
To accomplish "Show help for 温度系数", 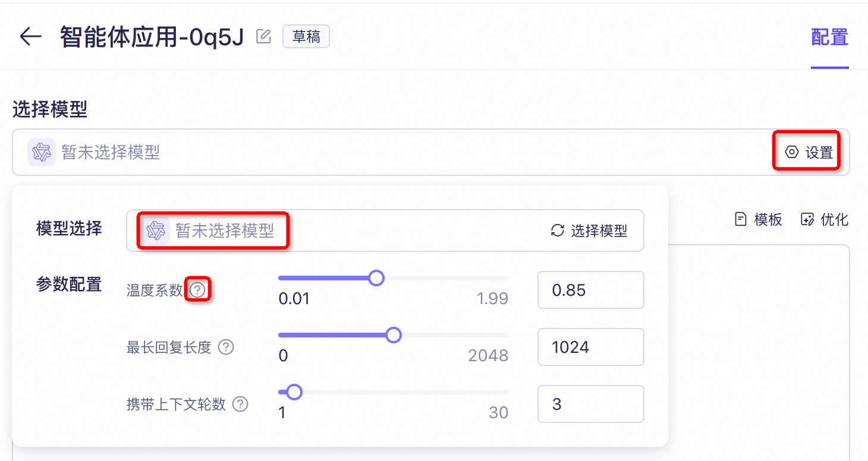I will coord(197,290).
